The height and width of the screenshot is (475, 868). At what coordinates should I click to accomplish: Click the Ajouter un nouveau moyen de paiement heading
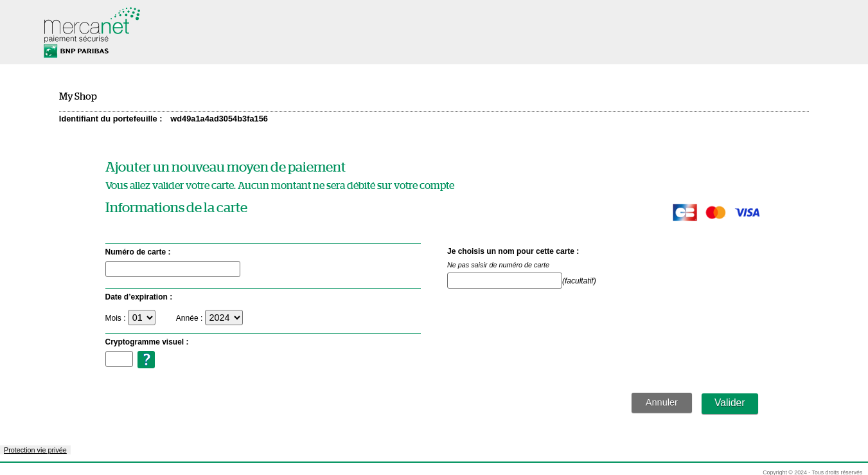click(225, 167)
